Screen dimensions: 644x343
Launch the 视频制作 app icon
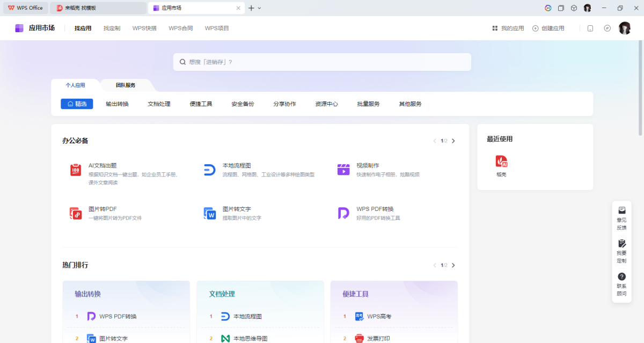pos(343,170)
